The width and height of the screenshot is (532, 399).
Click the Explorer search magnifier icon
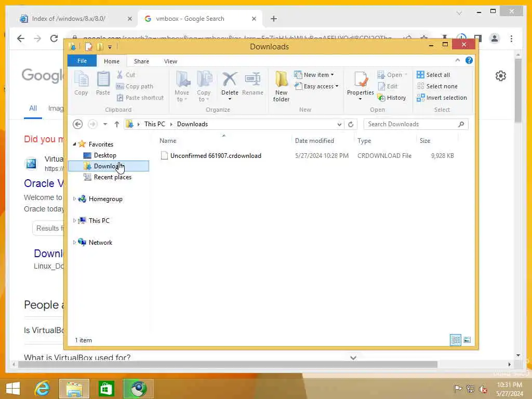coord(461,124)
